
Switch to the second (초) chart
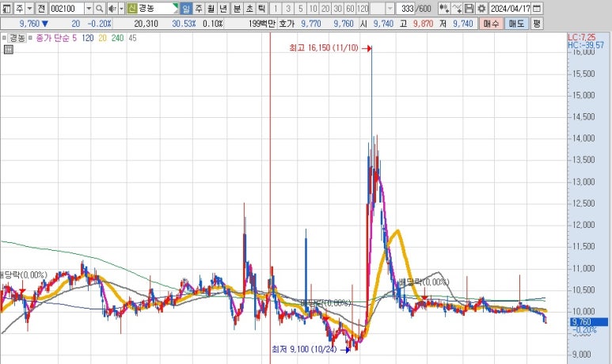[249, 8]
